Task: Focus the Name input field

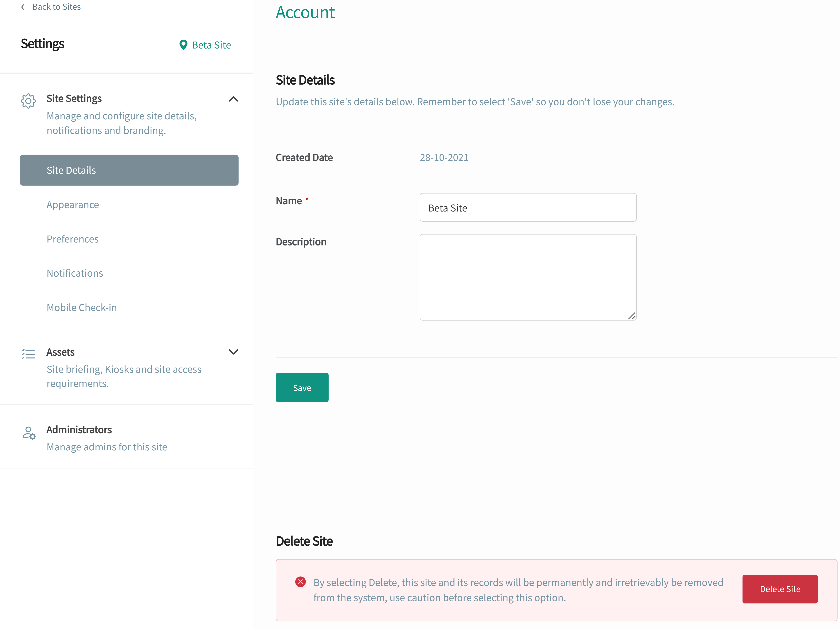Action: point(528,208)
